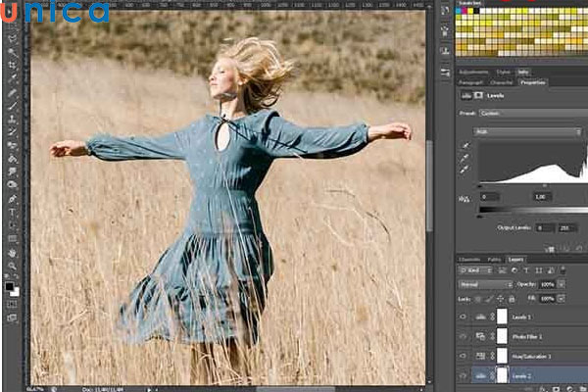Toggle lock position
Screen dimensions: 588x392
(500, 299)
